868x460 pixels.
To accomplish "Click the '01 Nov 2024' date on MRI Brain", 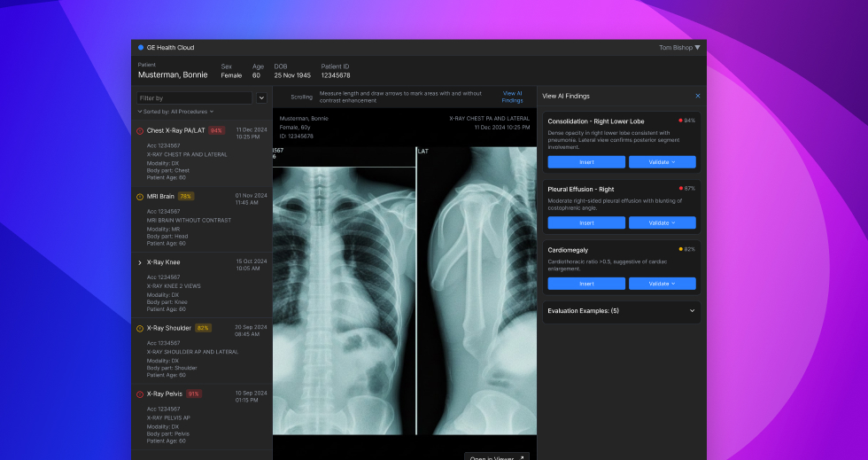I will click(252, 196).
